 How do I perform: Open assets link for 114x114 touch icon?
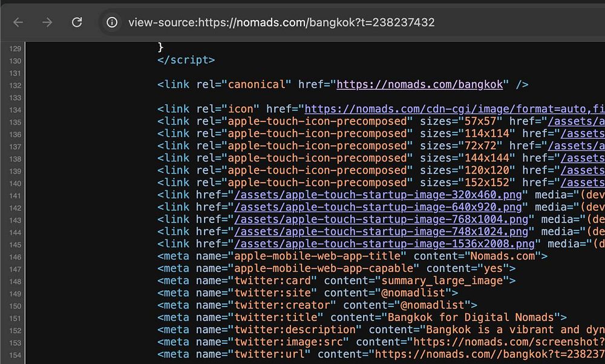pos(583,134)
